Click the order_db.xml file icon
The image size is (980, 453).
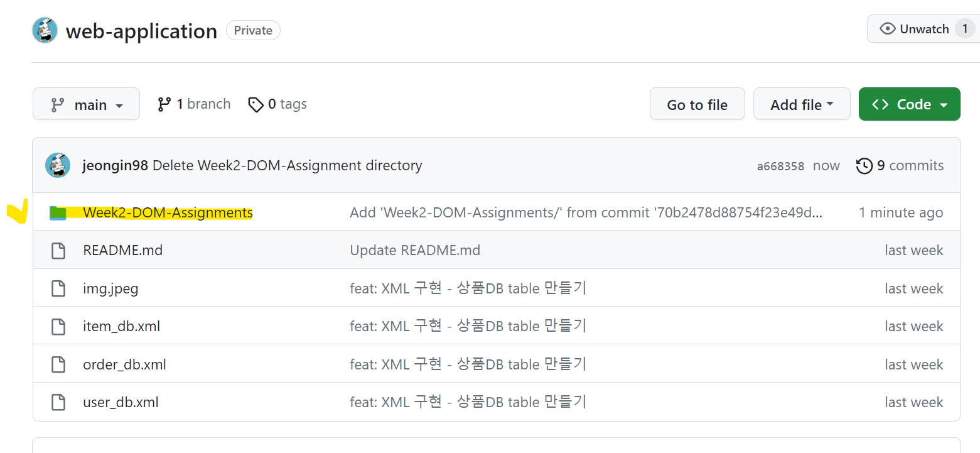(58, 364)
